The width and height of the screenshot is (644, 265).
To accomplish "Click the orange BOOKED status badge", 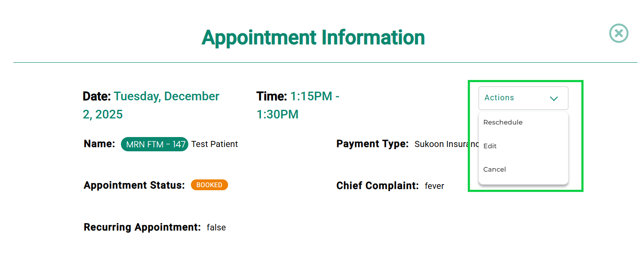I will coord(209,185).
